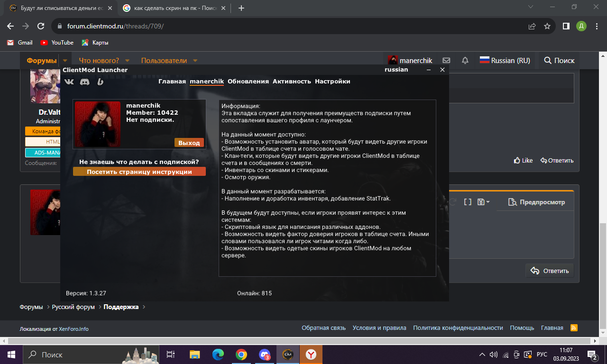Toggle the browser side panel
The image size is (607, 364).
tap(566, 26)
